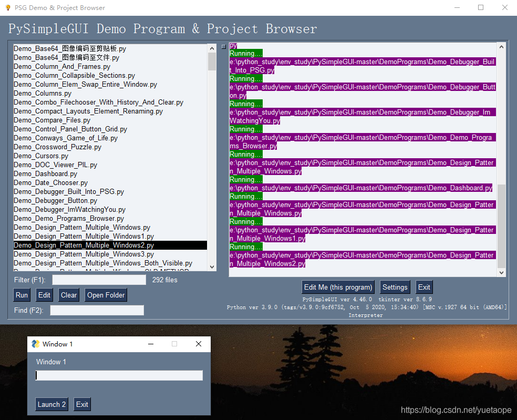The height and width of the screenshot is (420, 517).
Task: Select Demo_Base64_图像编码至文件.py
Action: pos(110,57)
